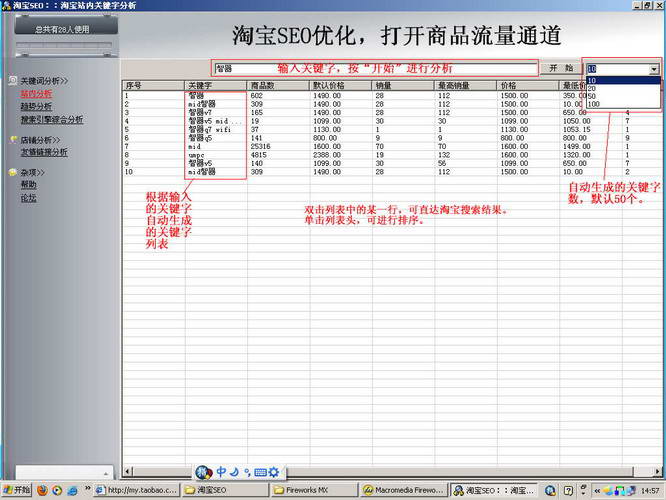The height and width of the screenshot is (500, 666).
Task: Sort by the 商品数 column header
Action: pos(278,85)
